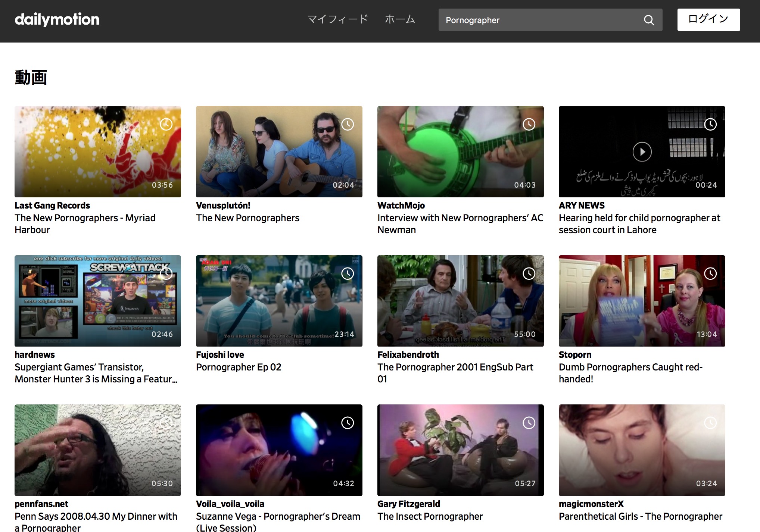Click the ログイン button
Viewport: 760px width, 532px height.
tap(708, 20)
